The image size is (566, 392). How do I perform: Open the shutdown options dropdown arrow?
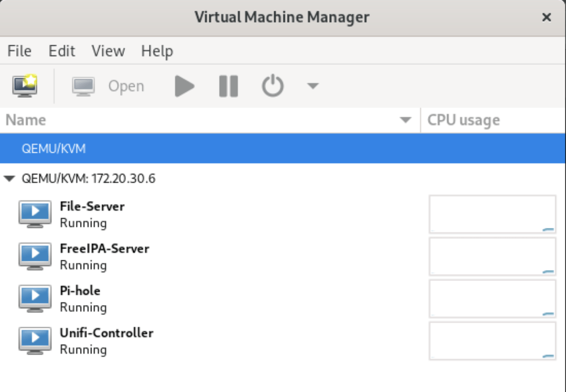(x=313, y=85)
